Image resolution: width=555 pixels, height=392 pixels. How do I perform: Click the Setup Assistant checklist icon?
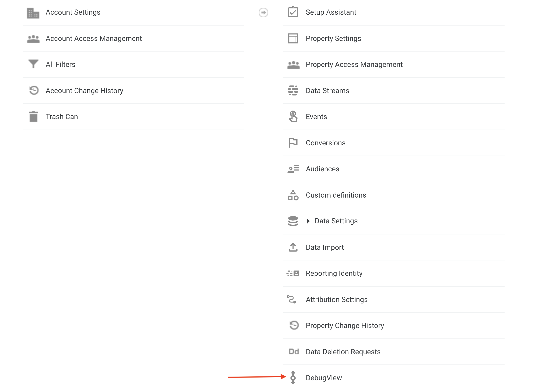[293, 12]
